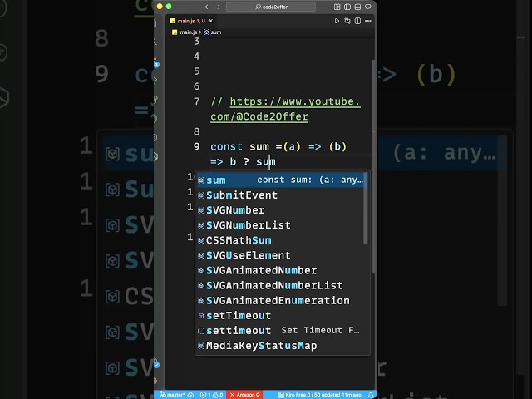Screen dimensions: 532x399
Task: Click the snippet icon beside 'settimeout'
Action: click(201, 331)
